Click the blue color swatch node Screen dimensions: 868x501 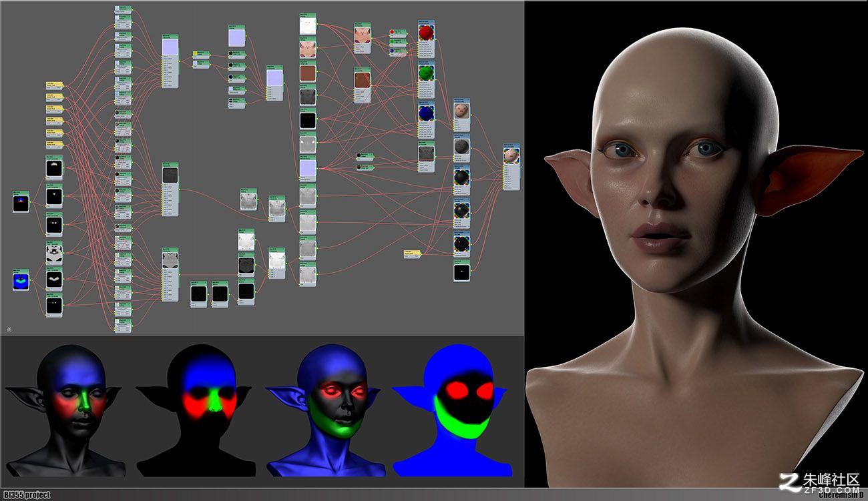point(397,51)
